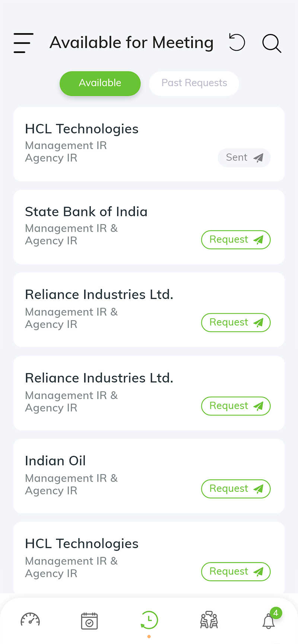This screenshot has height=644, width=298.
Task: Open the State Bank of India card title
Action: pyautogui.click(x=86, y=212)
